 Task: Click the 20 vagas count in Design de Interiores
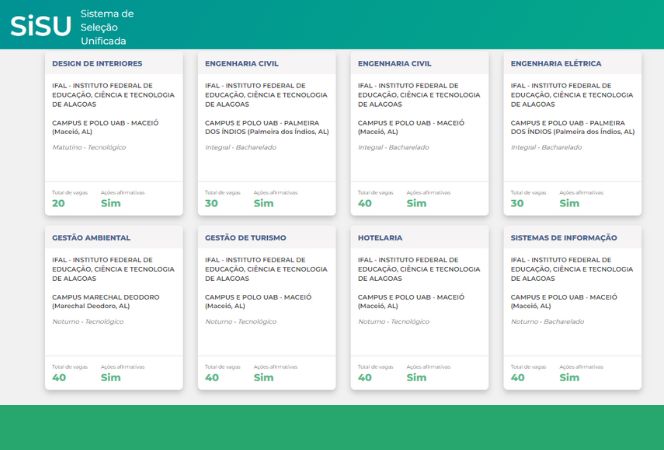(x=58, y=203)
